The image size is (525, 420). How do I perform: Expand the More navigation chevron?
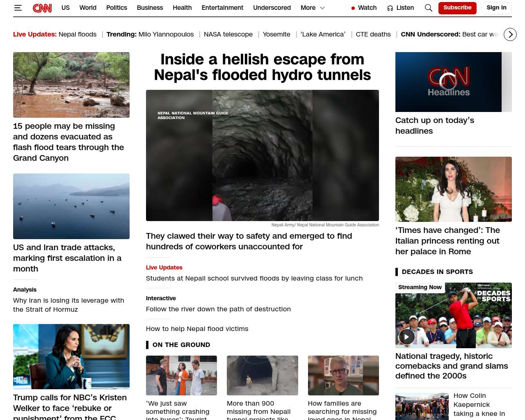(322, 8)
